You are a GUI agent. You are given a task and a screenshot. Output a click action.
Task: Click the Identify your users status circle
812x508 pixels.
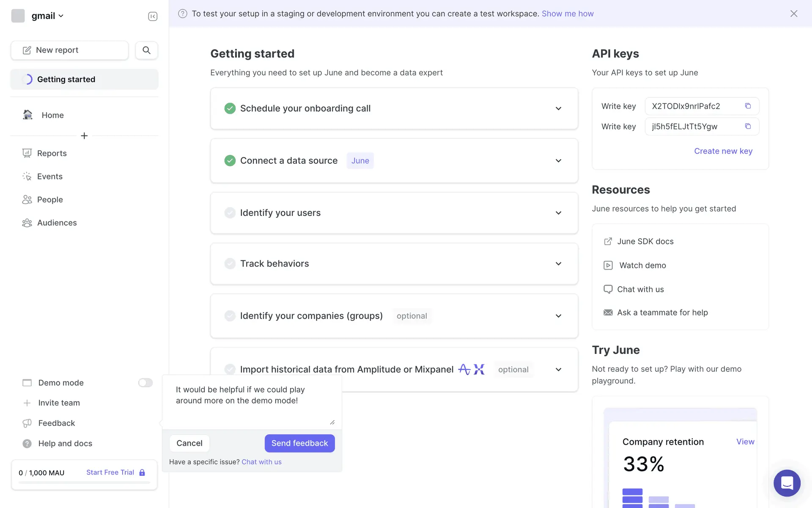[230, 213]
